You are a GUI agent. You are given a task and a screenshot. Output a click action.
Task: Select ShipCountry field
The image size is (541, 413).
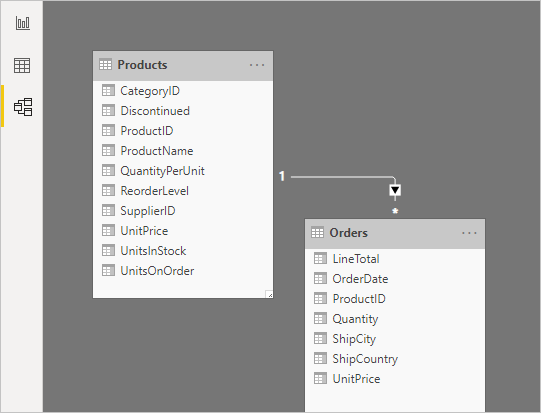coord(395,359)
